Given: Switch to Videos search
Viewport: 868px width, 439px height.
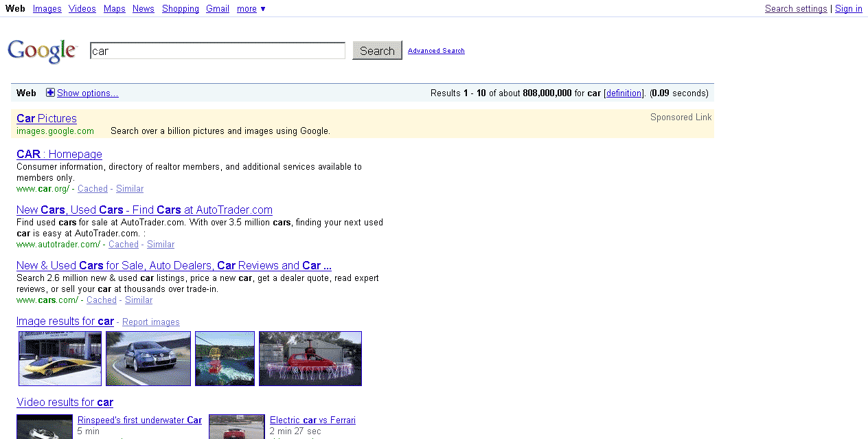Looking at the screenshot, I should 82,9.
